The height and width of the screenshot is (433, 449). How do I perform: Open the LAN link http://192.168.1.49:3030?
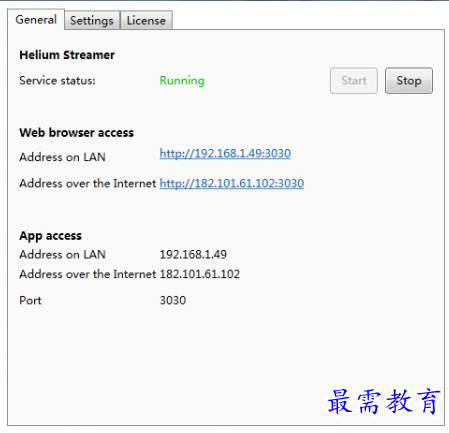click(x=225, y=153)
